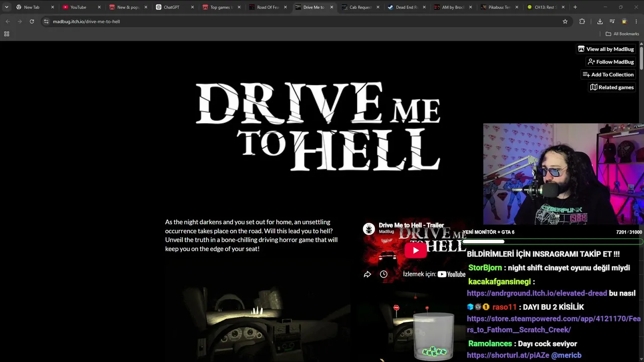Click View all by MadBug
Screen dimensions: 644x362
coord(606,49)
